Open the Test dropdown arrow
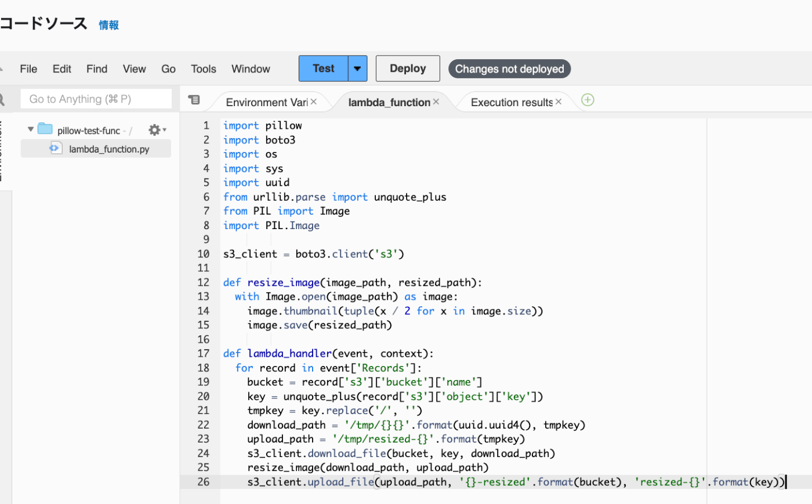Screen dimensions: 812x504 coord(358,68)
